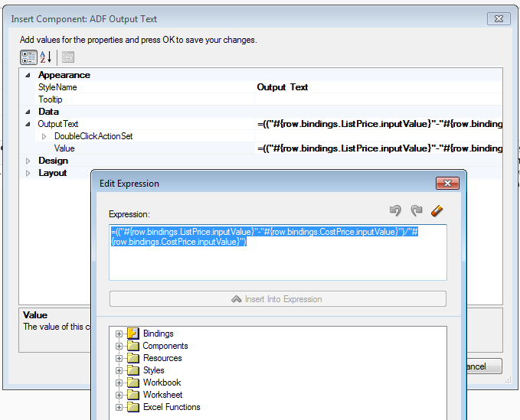
Task: Collapse the Appearance category
Action: (28, 75)
